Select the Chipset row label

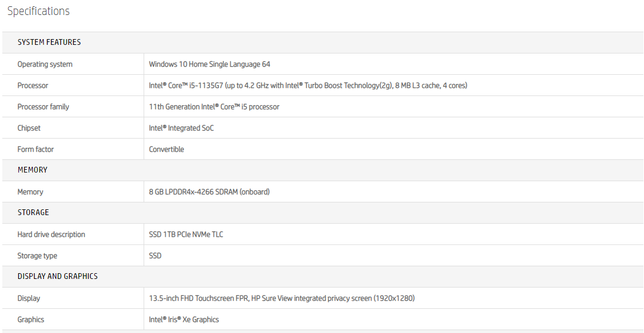point(29,128)
